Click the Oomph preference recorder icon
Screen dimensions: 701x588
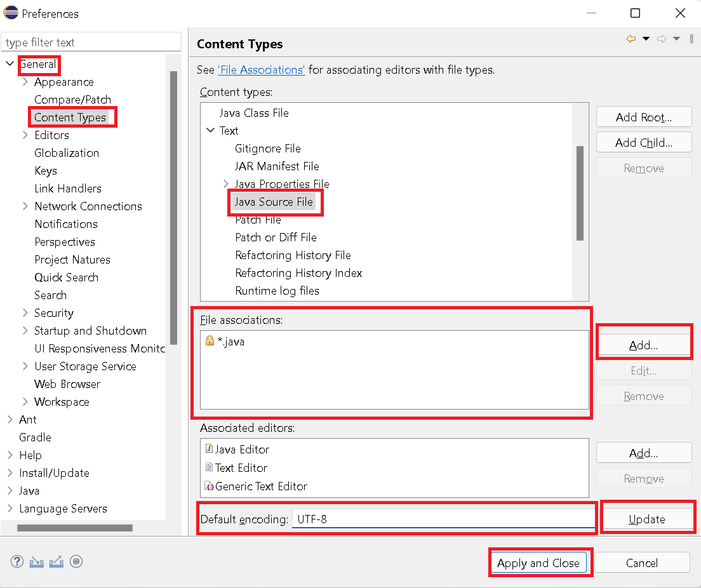point(76,561)
